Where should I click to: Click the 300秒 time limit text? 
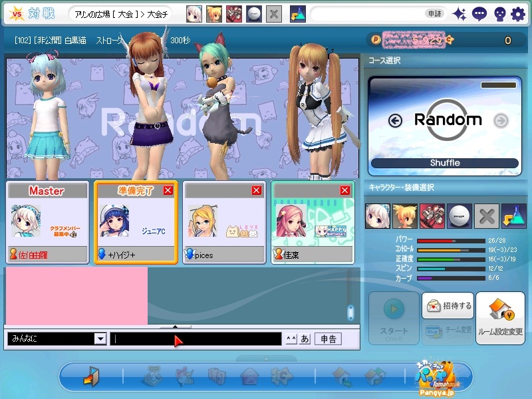(180, 41)
